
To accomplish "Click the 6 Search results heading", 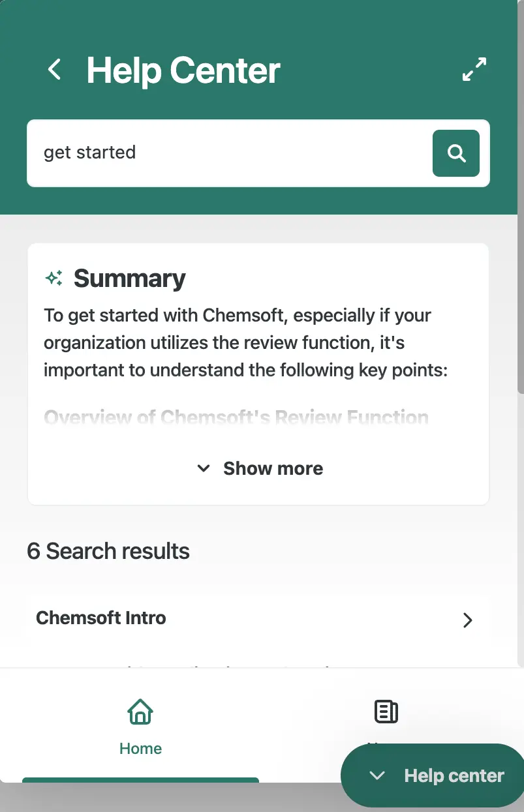I will coord(107,551).
